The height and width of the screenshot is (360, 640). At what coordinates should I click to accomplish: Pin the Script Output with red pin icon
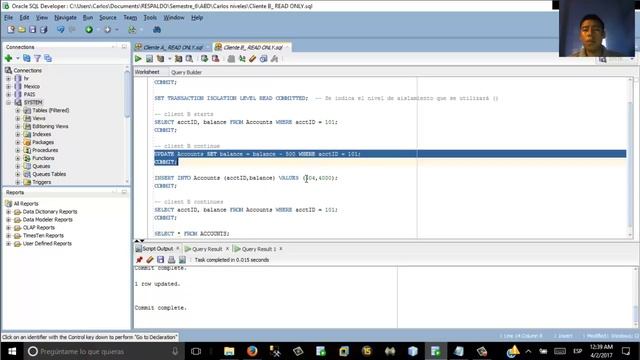pos(139,260)
